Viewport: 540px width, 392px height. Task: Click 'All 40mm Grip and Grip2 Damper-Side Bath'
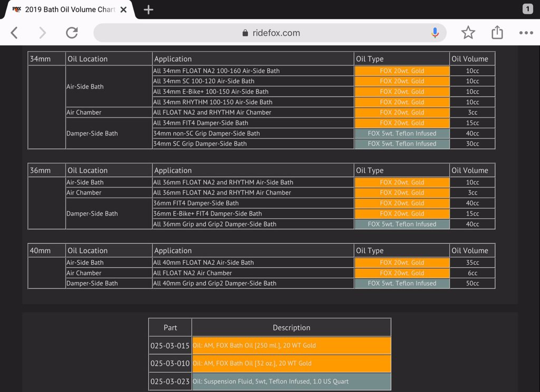(215, 283)
